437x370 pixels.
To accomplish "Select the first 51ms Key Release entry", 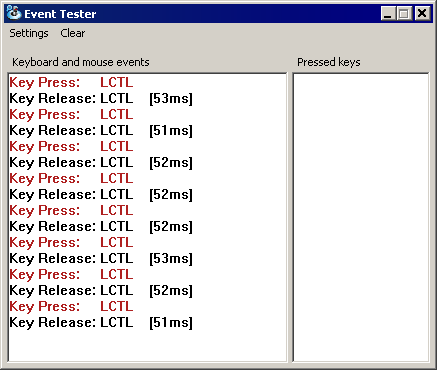I will pos(101,130).
